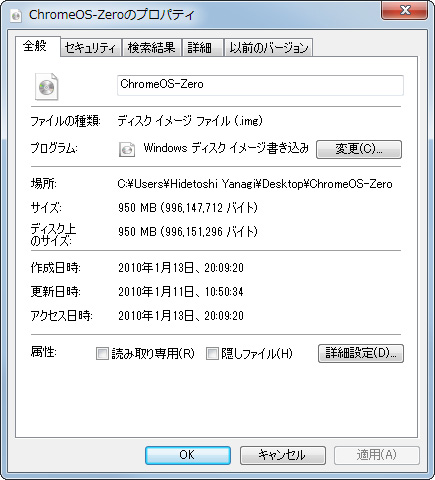Click the ディスク上のサイズ label
Viewport: 435px width, 480px height.
click(53, 235)
